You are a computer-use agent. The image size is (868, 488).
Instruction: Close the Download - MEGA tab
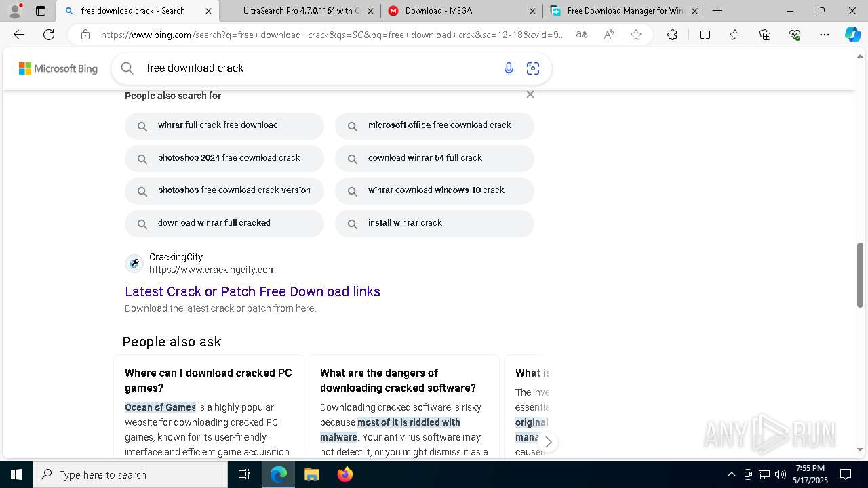(x=532, y=11)
